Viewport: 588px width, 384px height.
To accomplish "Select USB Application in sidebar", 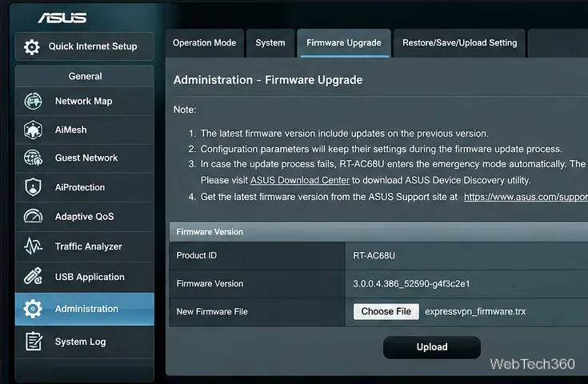I will [x=84, y=277].
